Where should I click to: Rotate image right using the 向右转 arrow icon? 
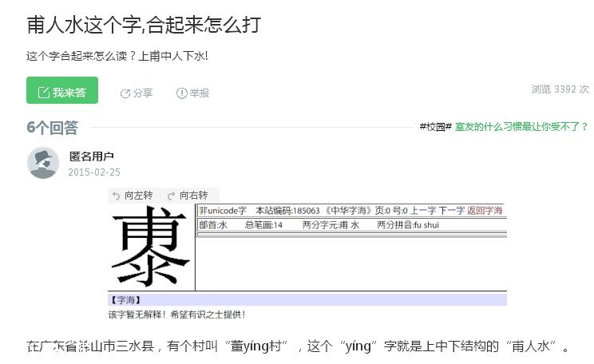tap(170, 196)
